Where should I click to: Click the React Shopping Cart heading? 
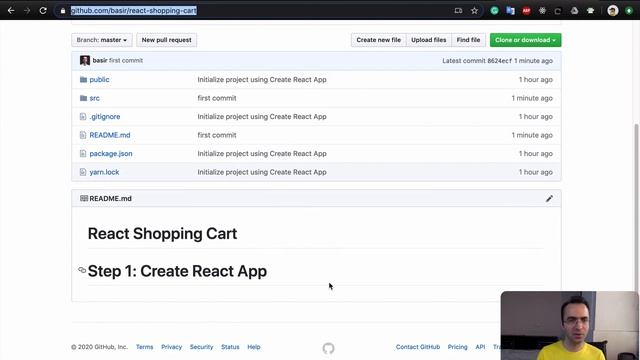click(162, 233)
